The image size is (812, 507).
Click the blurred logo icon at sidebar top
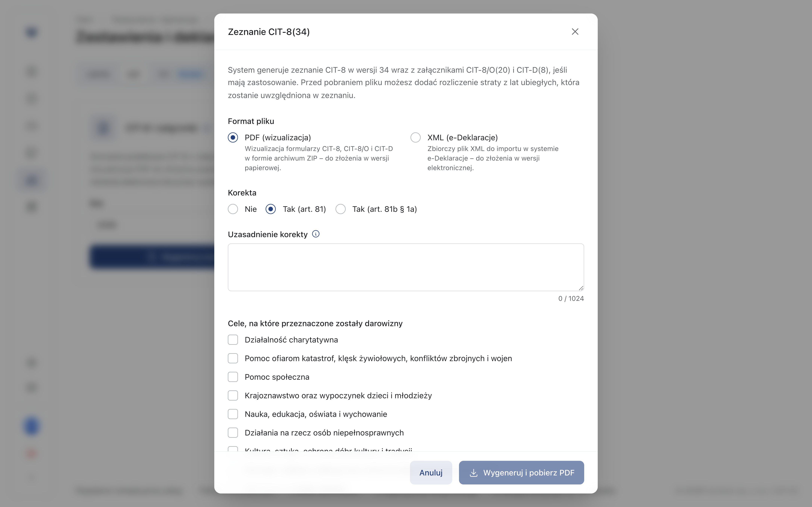pyautogui.click(x=32, y=32)
